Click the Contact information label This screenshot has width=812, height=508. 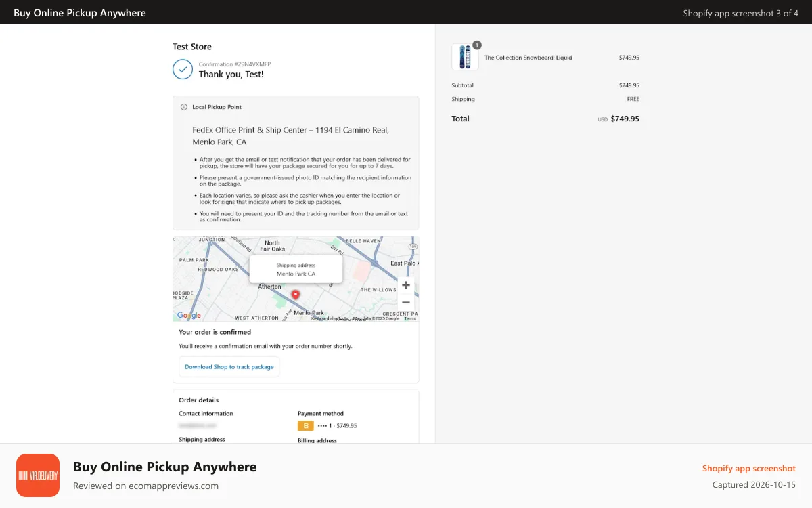206,413
